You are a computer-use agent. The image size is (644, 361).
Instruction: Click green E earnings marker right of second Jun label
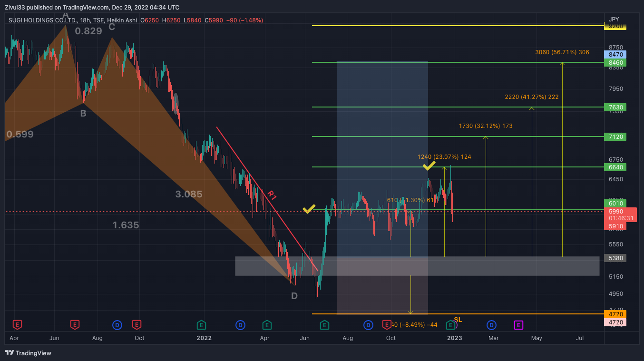(324, 325)
